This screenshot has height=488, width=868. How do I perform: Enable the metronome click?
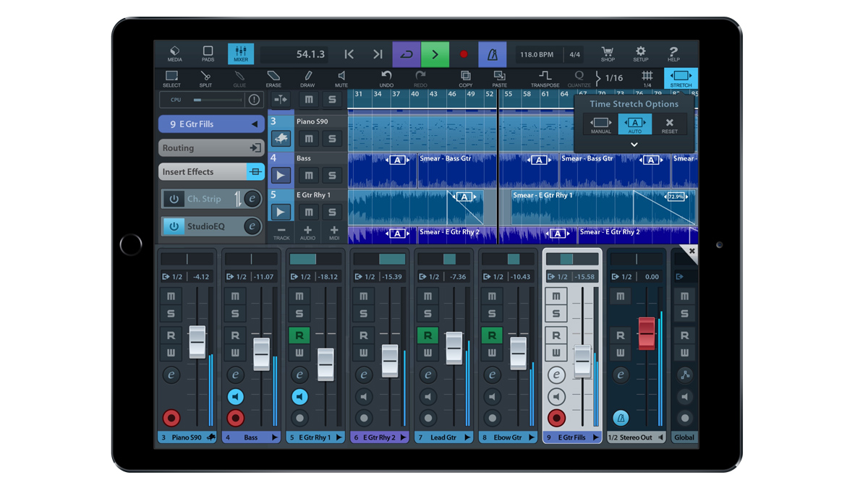(493, 53)
